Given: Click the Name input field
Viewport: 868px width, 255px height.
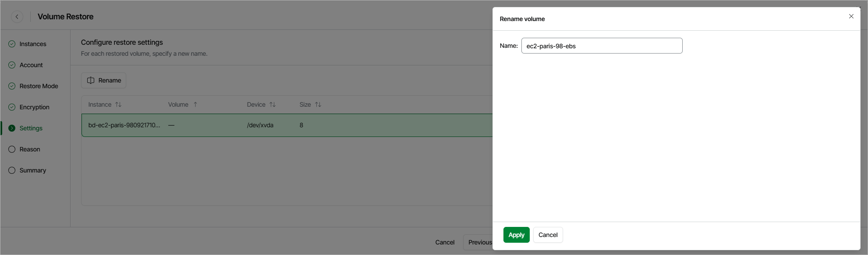Looking at the screenshot, I should click(x=602, y=46).
